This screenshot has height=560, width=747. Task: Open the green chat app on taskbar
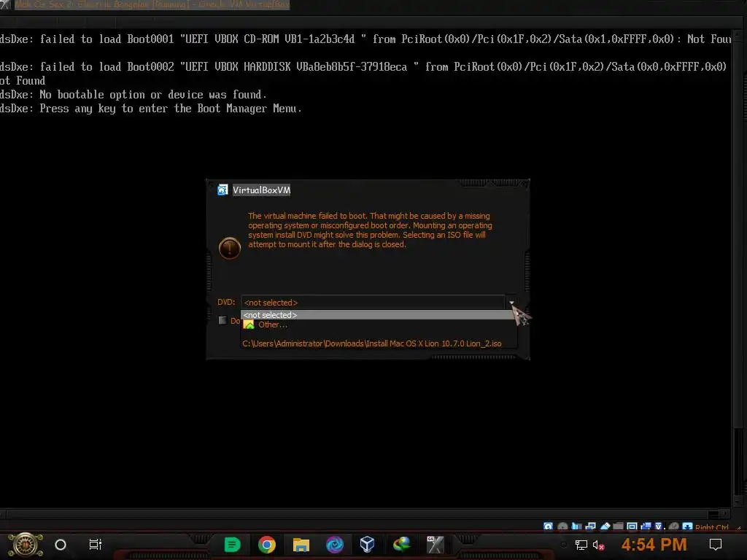click(233, 544)
